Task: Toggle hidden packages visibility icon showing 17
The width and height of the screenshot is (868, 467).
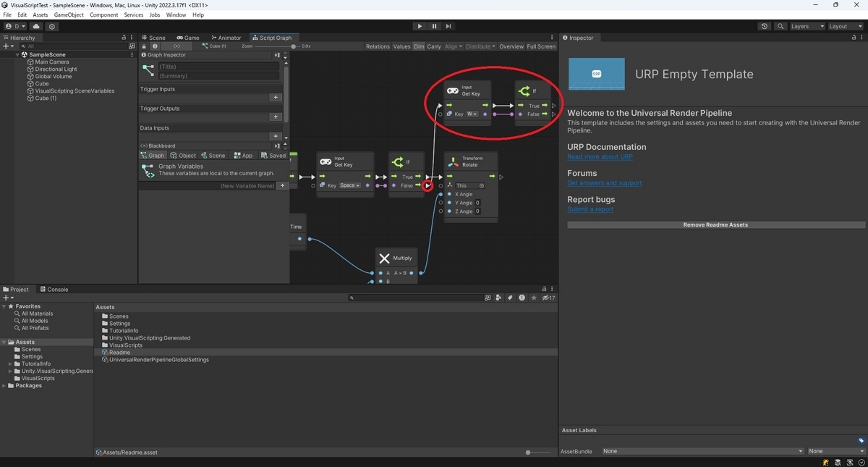Action: click(x=548, y=298)
